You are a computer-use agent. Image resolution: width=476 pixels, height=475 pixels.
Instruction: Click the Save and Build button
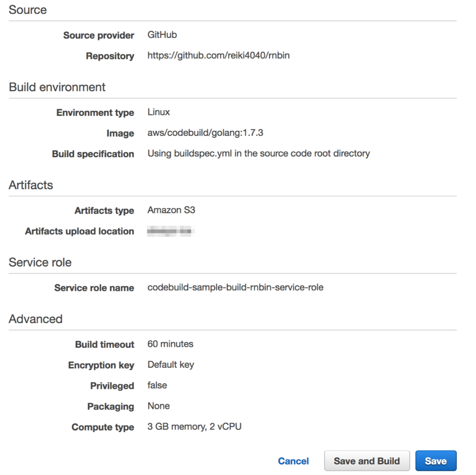[x=367, y=461]
